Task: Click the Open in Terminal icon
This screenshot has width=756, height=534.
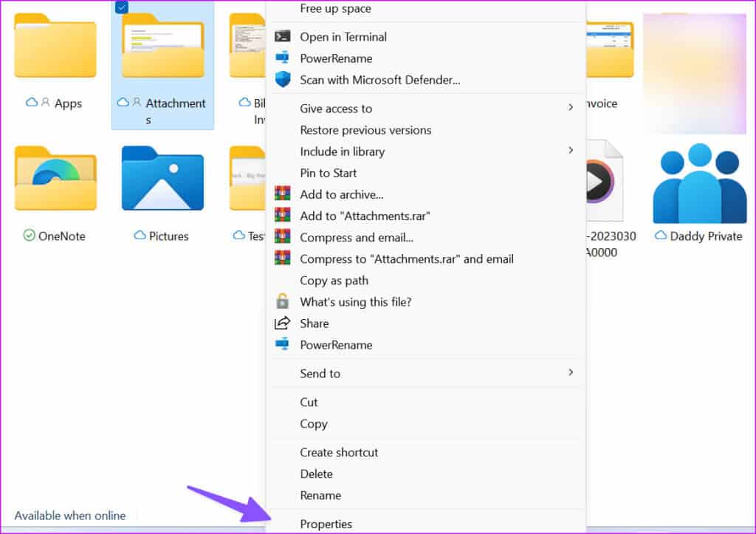Action: coord(282,37)
